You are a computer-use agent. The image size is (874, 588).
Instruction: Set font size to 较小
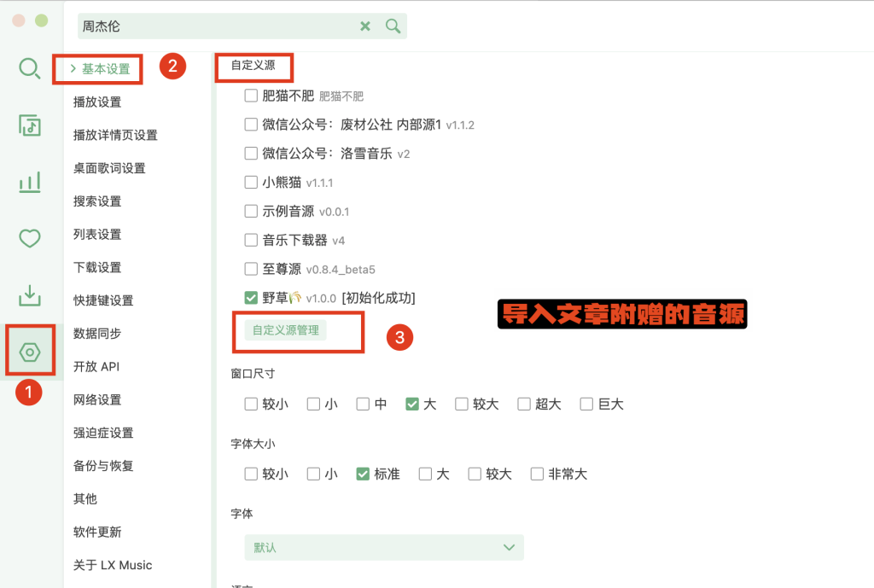pos(251,474)
